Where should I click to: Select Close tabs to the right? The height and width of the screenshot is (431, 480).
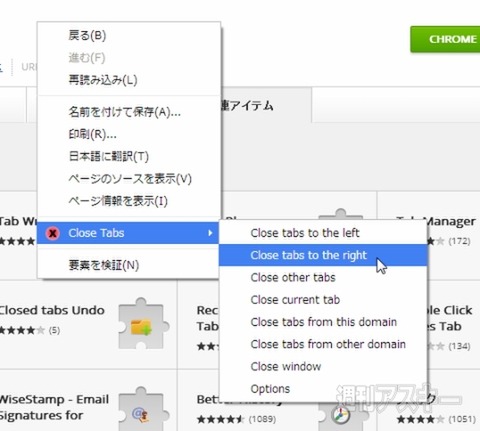point(323,255)
